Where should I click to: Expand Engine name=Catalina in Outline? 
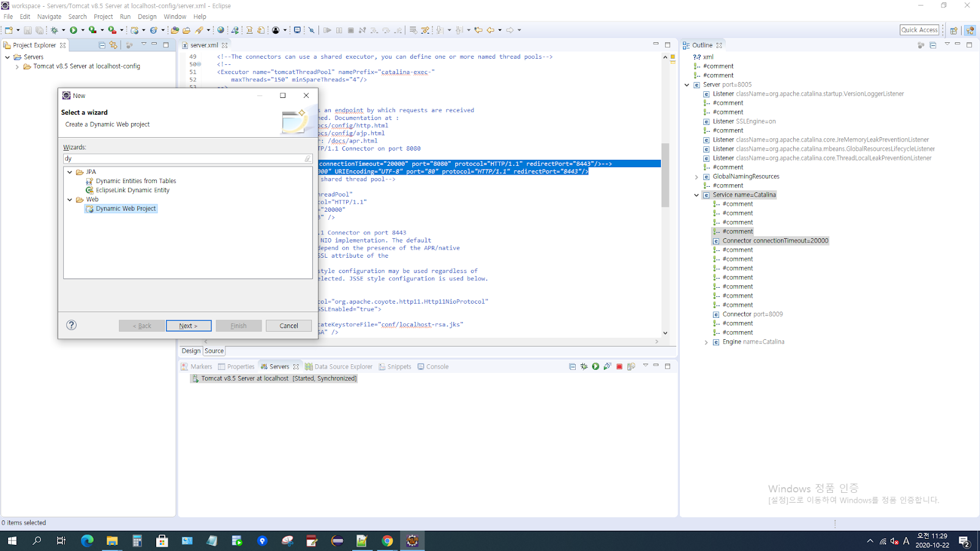coord(706,342)
